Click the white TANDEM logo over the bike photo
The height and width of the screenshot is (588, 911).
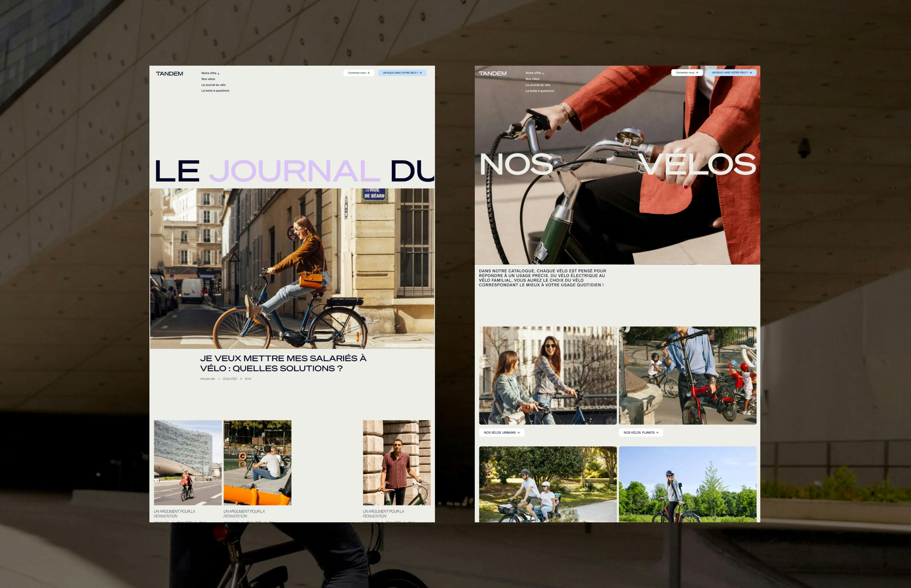pos(493,73)
